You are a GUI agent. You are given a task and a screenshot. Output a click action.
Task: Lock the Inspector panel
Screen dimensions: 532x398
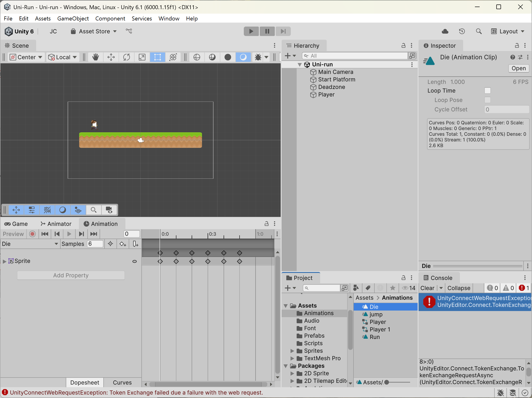pyautogui.click(x=516, y=46)
